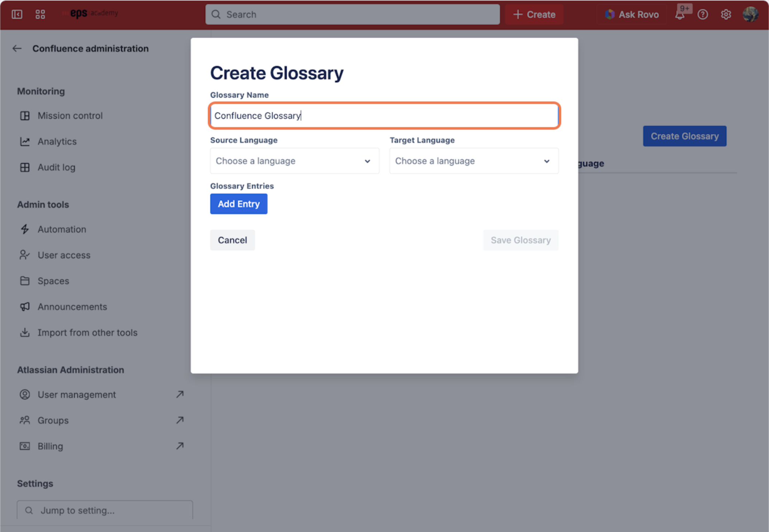Click the help question mark icon
The width and height of the screenshot is (769, 532).
click(703, 14)
